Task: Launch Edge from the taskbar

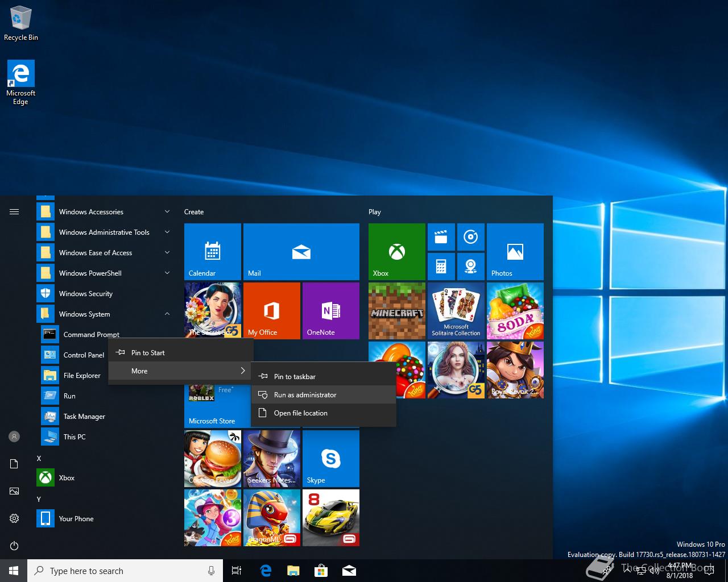Action: 265,571
